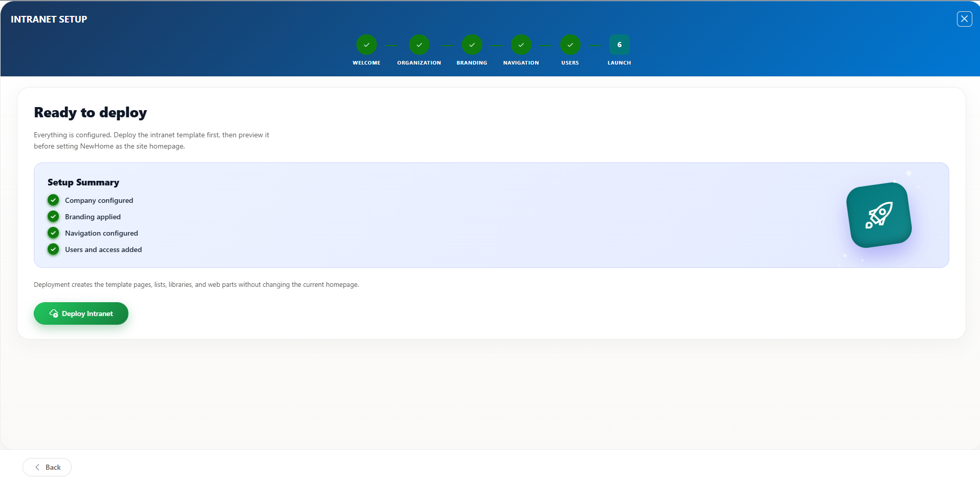Click the ORGANIZATION step label
This screenshot has height=481, width=980.
point(419,63)
